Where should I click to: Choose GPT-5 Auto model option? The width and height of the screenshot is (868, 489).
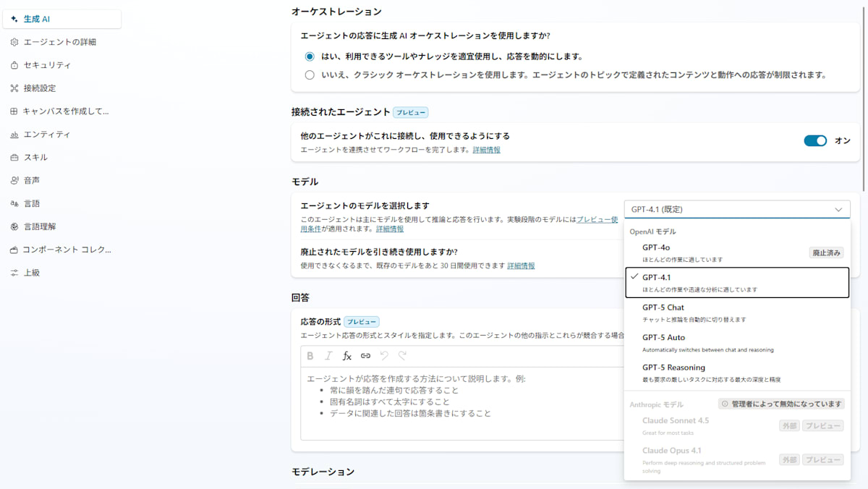click(737, 343)
